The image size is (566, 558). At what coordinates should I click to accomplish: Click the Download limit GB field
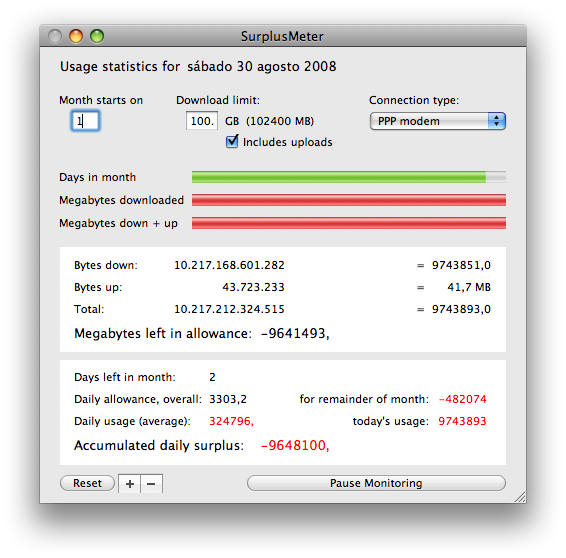pos(202,121)
